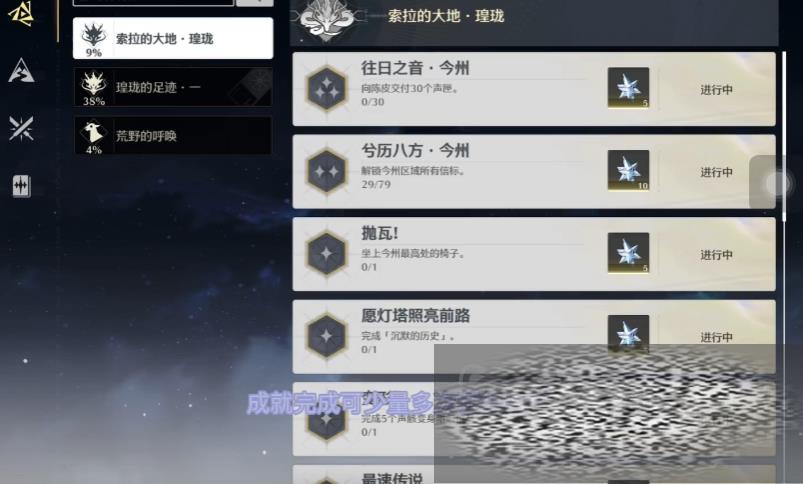Screen dimensions: 803x484
Task: Click the astrite reward icon for 抛瓦!
Action: click(x=628, y=253)
